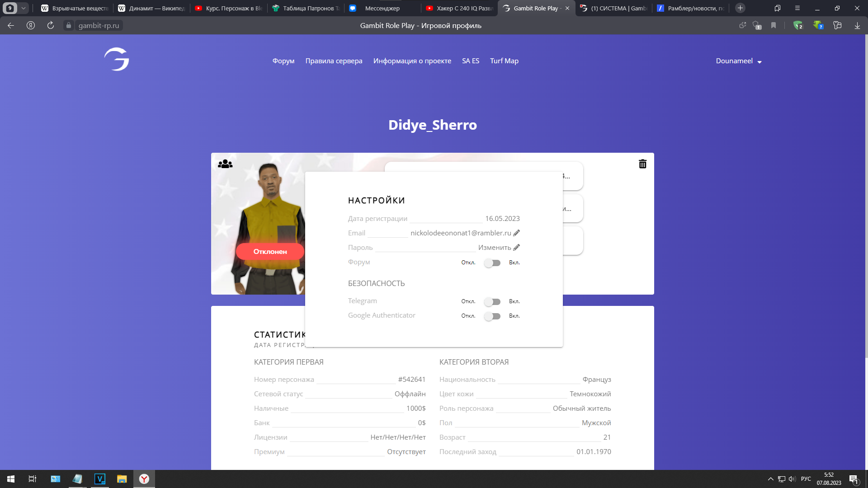The width and height of the screenshot is (868, 488).
Task: Click the group people icon on character card
Action: pyautogui.click(x=225, y=164)
